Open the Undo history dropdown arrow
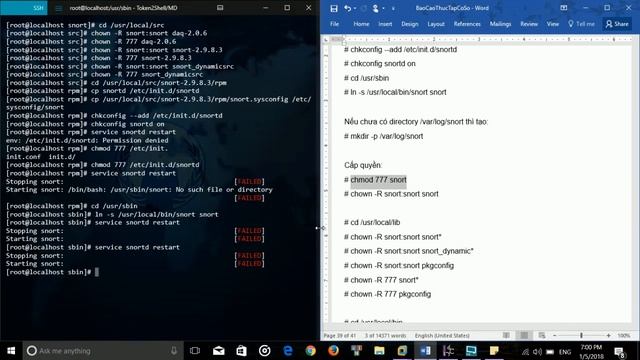Screen dimensions: 640x360 coord(355,8)
